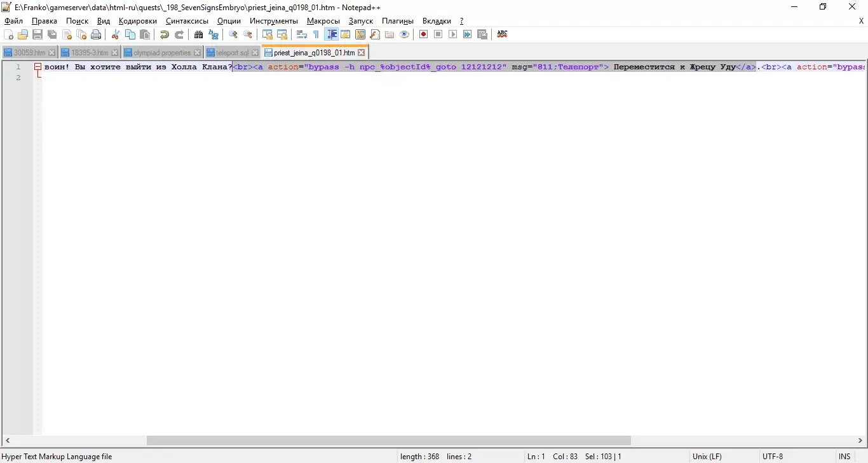This screenshot has height=463, width=868.
Task: Click the Save All toolbar icon
Action: point(52,34)
